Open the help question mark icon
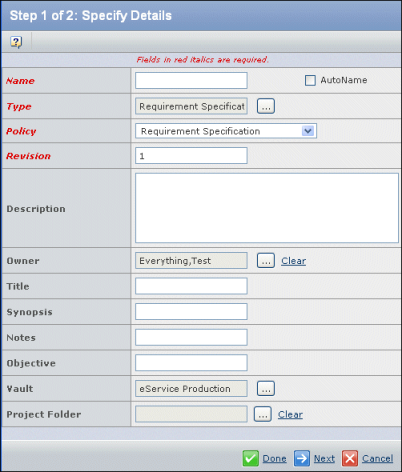 pos(16,42)
